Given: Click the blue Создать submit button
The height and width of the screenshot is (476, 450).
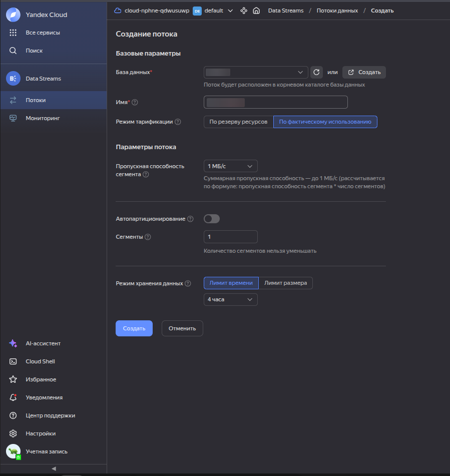Looking at the screenshot, I should [134, 328].
